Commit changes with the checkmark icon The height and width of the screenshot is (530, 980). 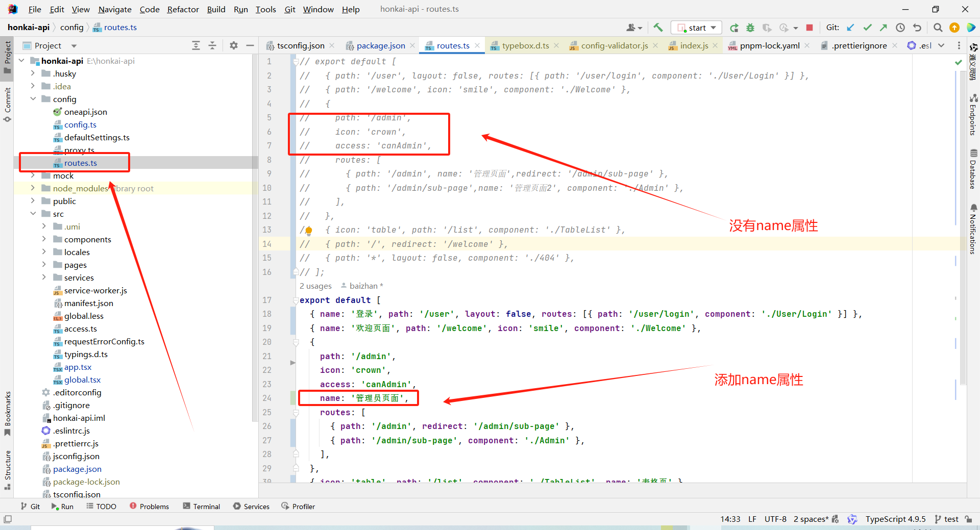867,28
